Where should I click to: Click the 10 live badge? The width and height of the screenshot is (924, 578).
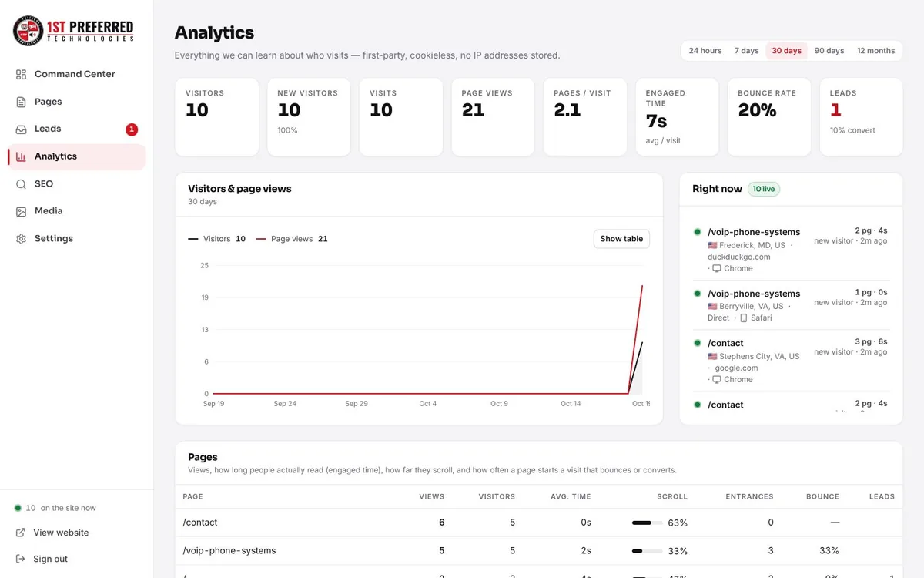[x=764, y=189]
